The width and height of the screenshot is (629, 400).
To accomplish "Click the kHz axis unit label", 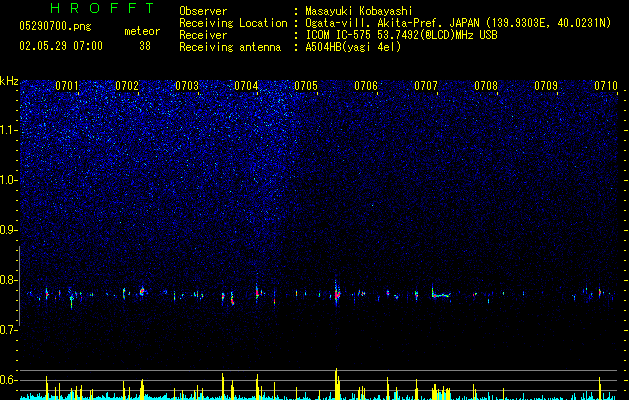I will (9, 81).
